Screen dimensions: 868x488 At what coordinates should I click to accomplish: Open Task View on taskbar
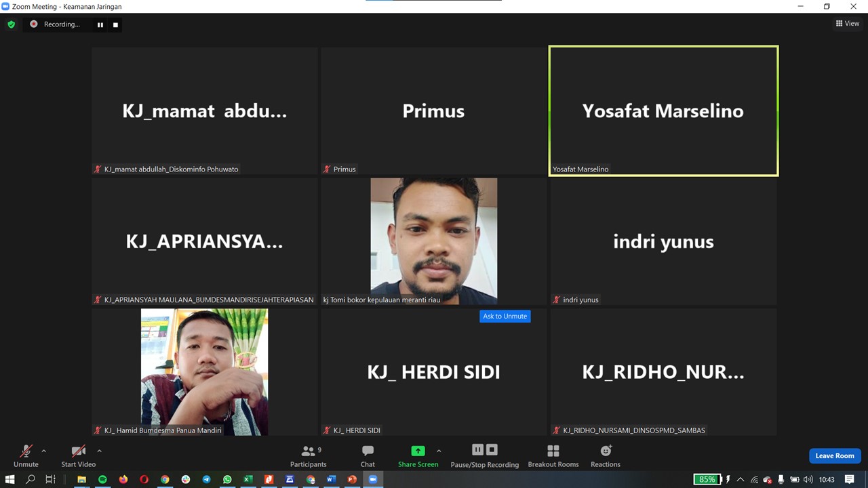click(51, 479)
